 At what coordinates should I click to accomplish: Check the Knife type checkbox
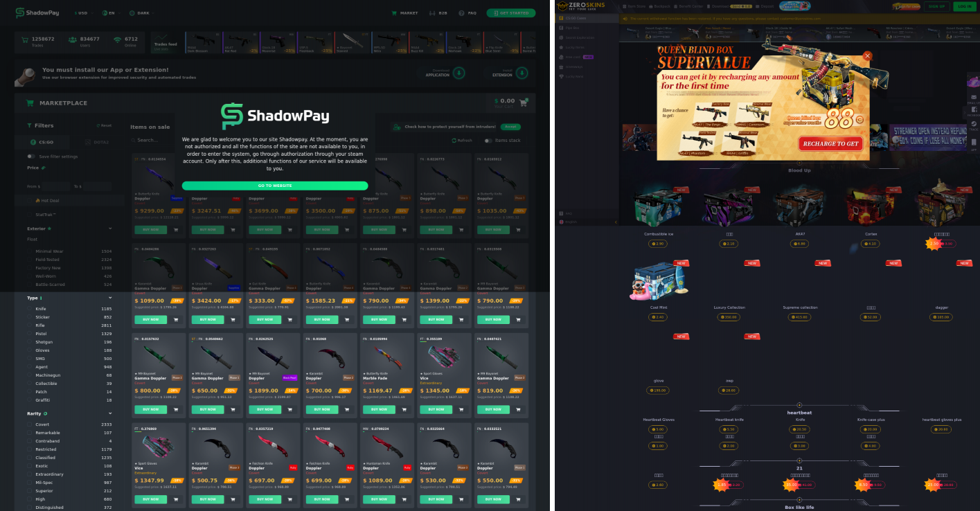click(30, 309)
